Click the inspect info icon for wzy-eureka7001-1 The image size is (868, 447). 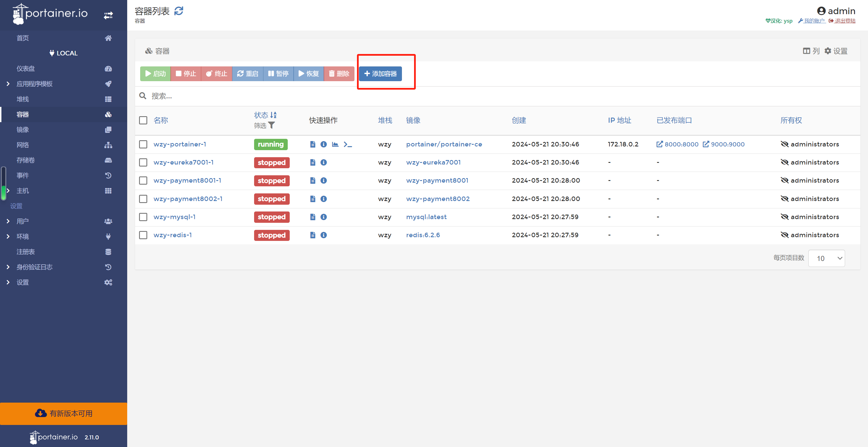[x=323, y=163]
